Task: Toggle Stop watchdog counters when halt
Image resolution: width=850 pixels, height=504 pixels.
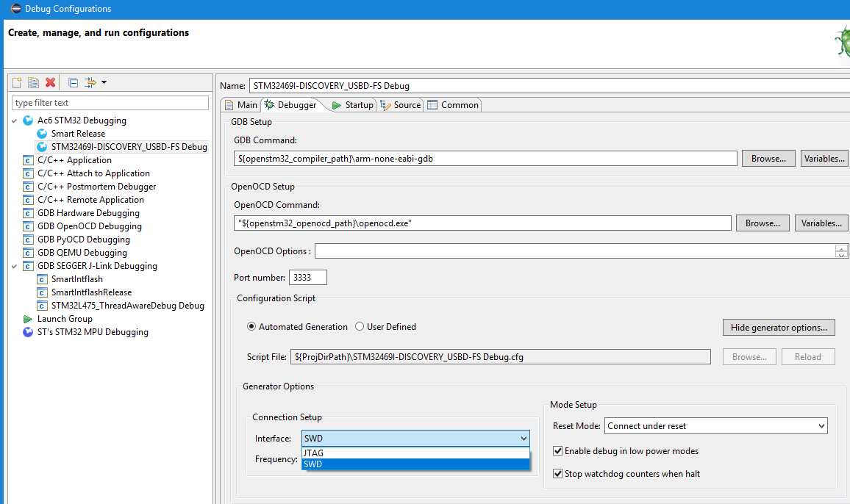Action: [557, 474]
